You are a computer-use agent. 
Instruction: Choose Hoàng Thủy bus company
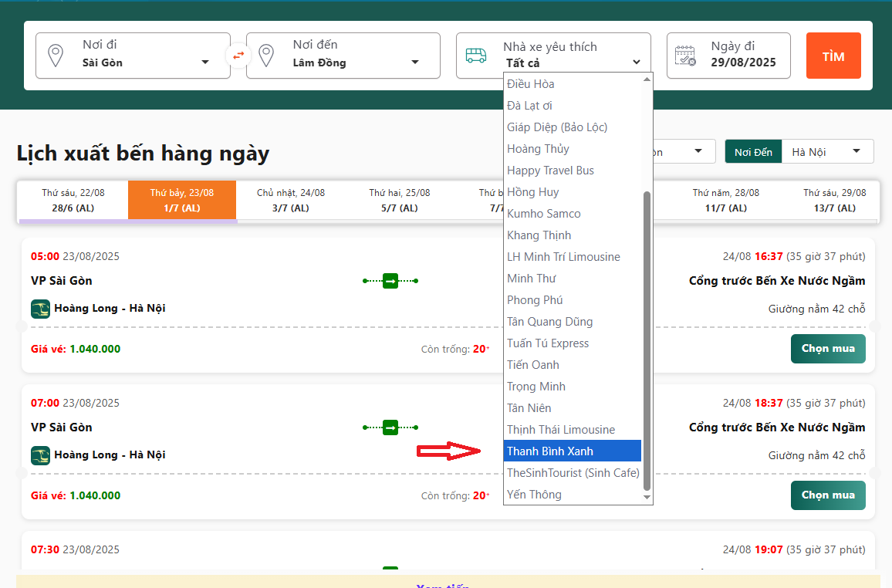tap(573, 149)
